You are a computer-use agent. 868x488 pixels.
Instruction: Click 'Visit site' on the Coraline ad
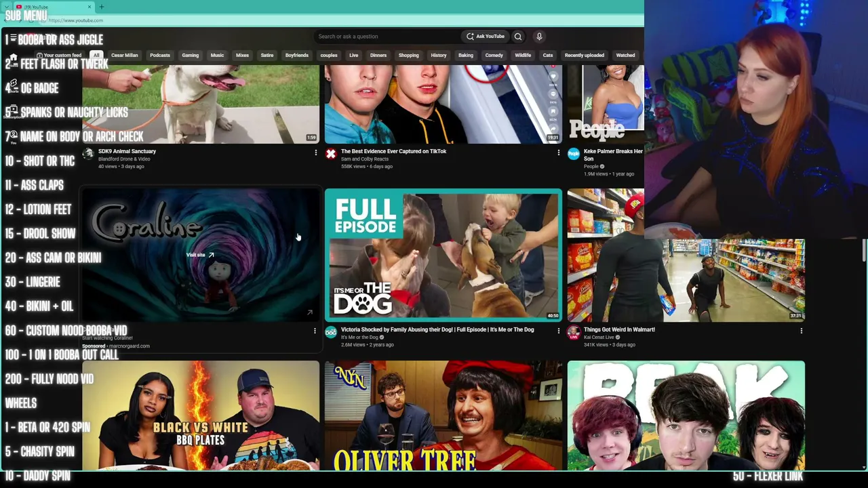(200, 255)
